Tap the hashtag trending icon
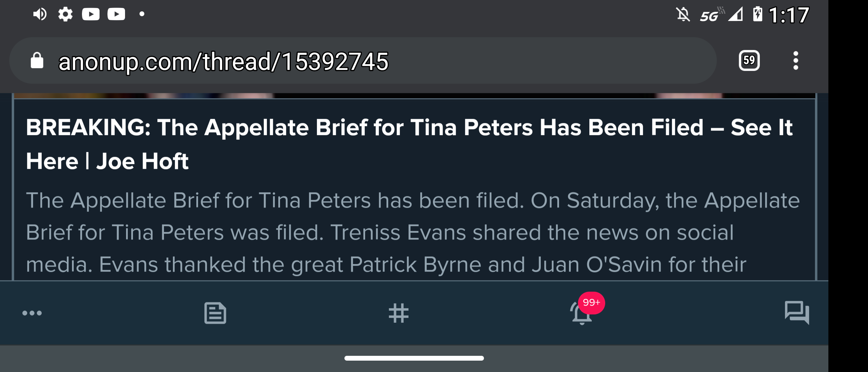Screen dimensions: 868x372 coord(399,313)
